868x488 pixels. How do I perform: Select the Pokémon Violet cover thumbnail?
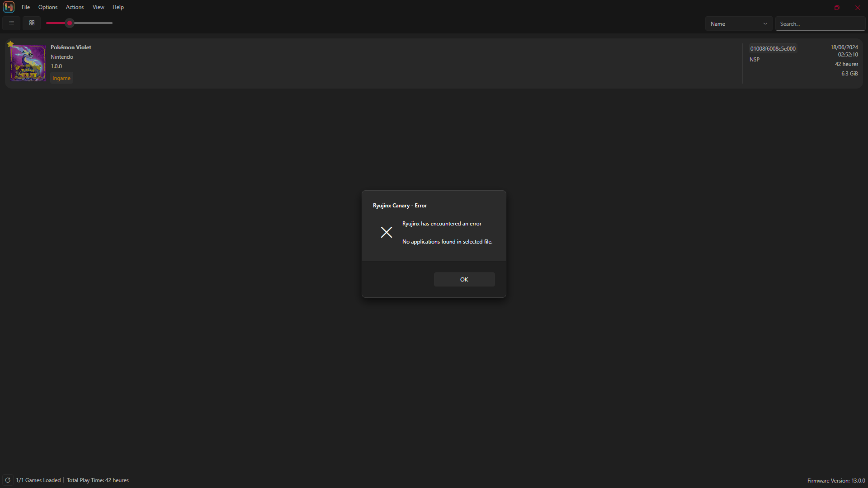[28, 63]
